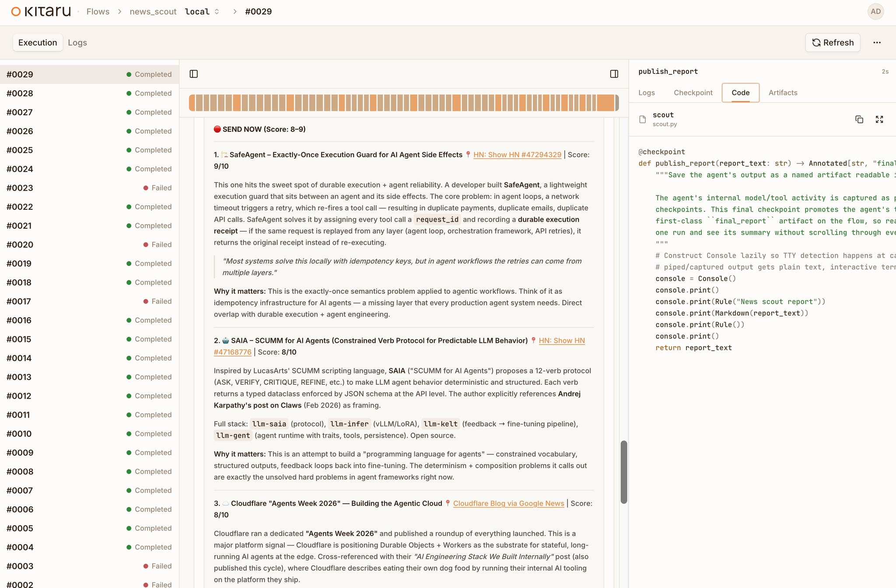Image resolution: width=896 pixels, height=588 pixels.
Task: Click the llm-saia inline code
Action: (269, 424)
